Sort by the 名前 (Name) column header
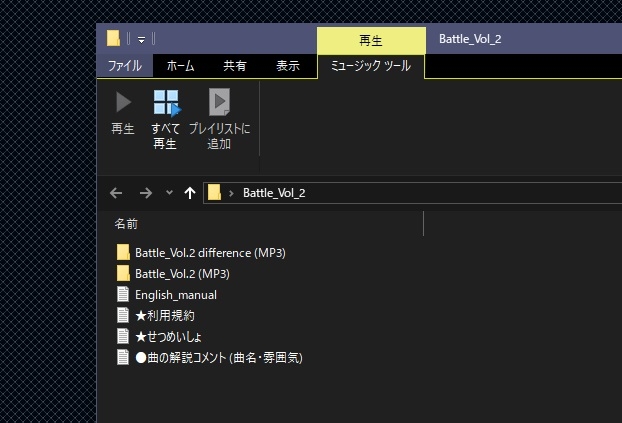This screenshot has width=622, height=423. tap(126, 224)
